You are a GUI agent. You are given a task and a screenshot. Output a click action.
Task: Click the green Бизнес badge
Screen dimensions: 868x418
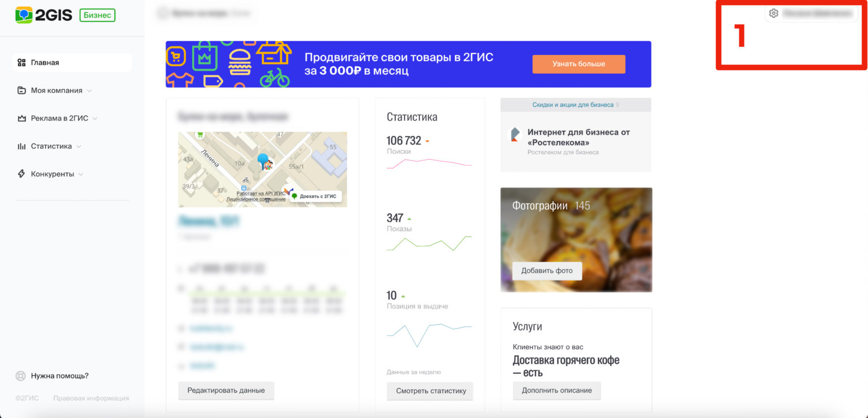point(97,15)
